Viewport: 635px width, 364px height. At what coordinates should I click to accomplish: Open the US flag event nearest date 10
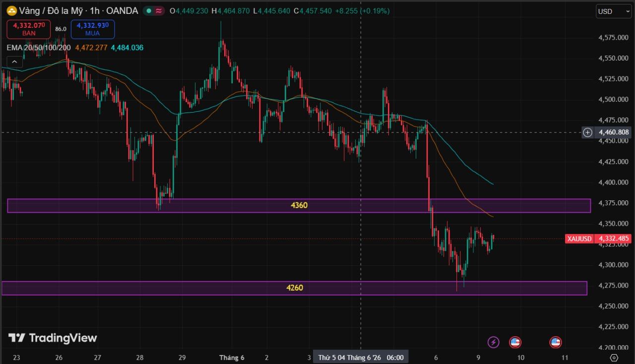[515, 342]
